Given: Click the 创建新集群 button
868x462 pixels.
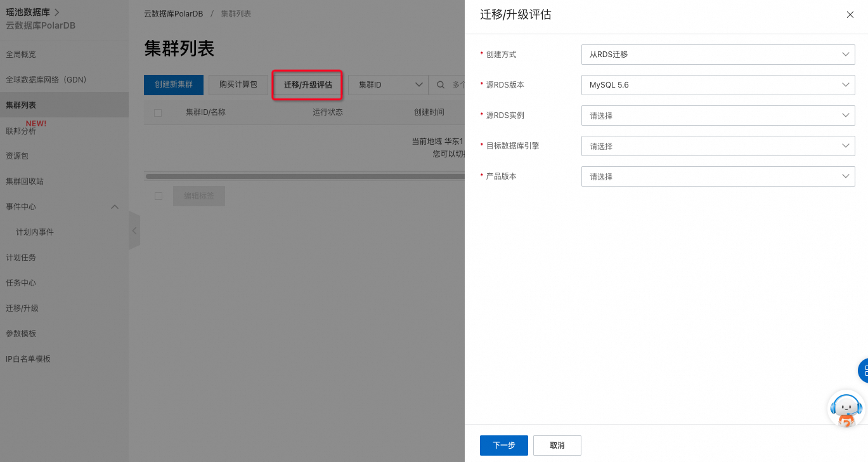Looking at the screenshot, I should click(174, 84).
